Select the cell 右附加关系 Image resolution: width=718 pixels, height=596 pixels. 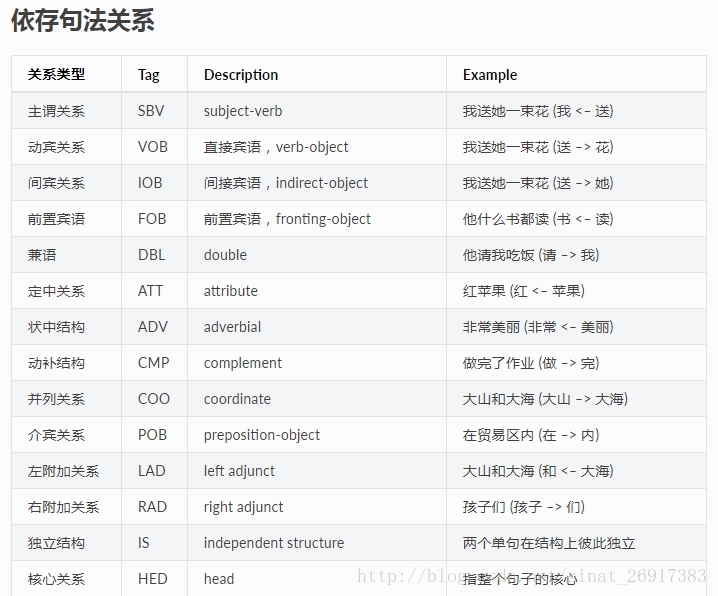(x=64, y=507)
